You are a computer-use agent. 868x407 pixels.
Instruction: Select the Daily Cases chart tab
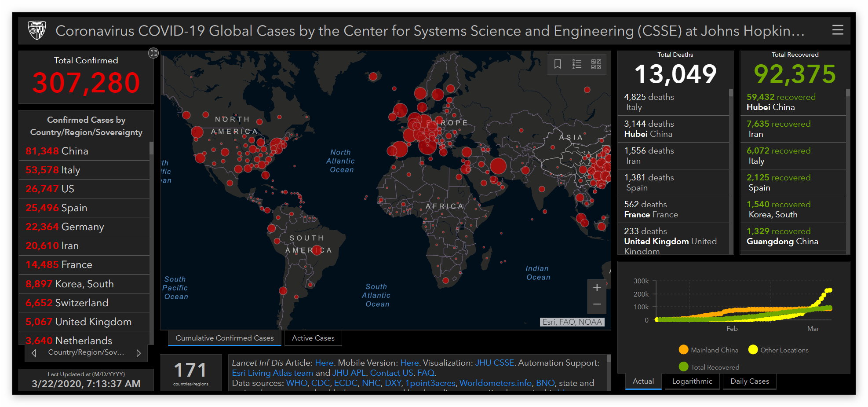point(750,381)
